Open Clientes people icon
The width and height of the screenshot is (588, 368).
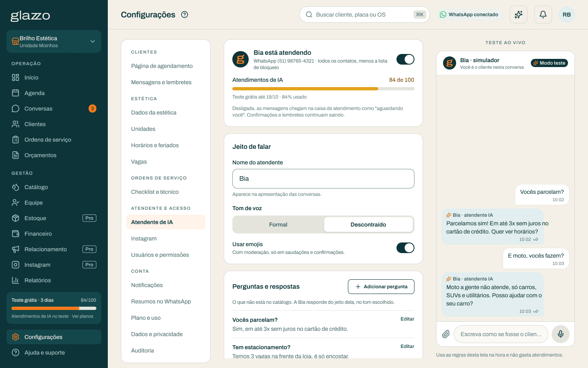click(16, 124)
